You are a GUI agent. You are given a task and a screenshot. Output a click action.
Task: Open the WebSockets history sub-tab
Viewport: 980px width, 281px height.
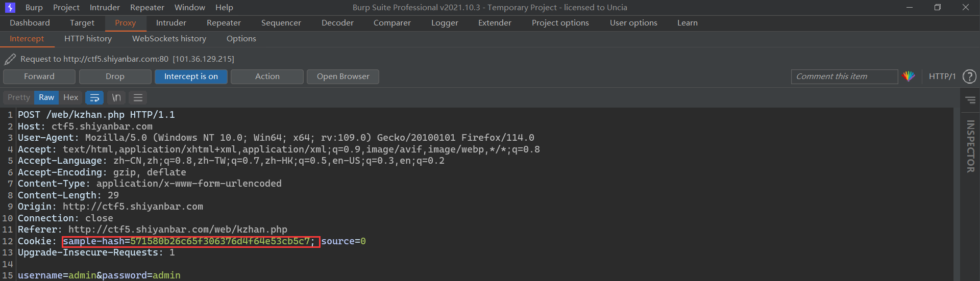click(169, 39)
